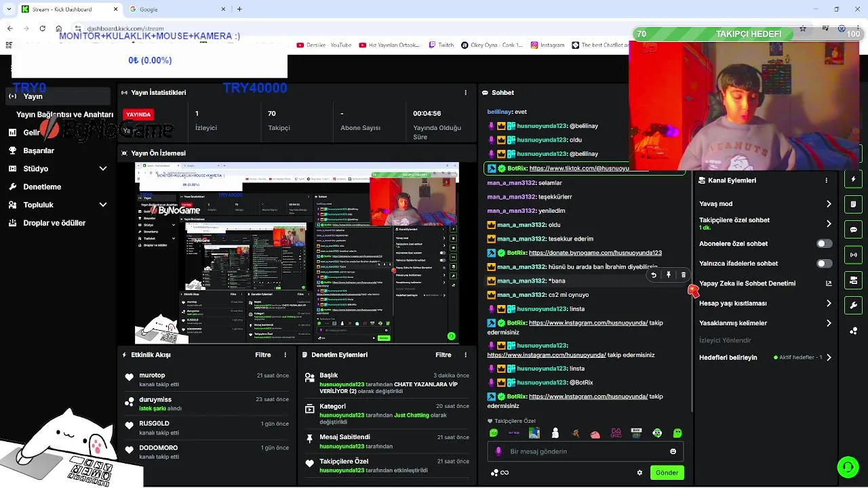868x488 pixels.
Task: Click the YAYINDA live badge
Action: [x=138, y=115]
